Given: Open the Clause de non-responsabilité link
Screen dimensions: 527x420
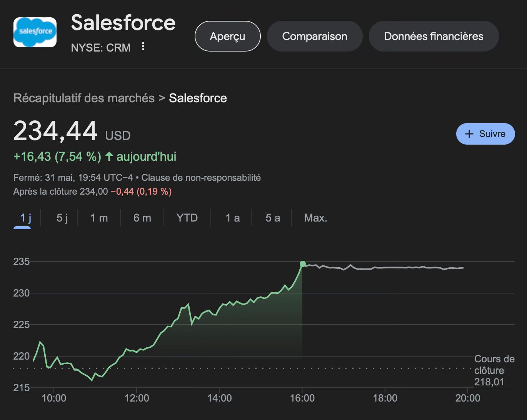Looking at the screenshot, I should coord(201,178).
